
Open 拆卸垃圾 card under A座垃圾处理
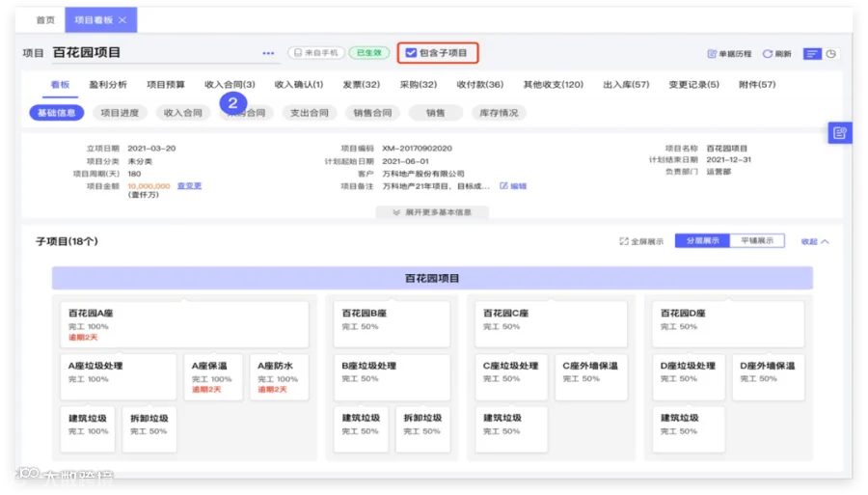coord(149,429)
